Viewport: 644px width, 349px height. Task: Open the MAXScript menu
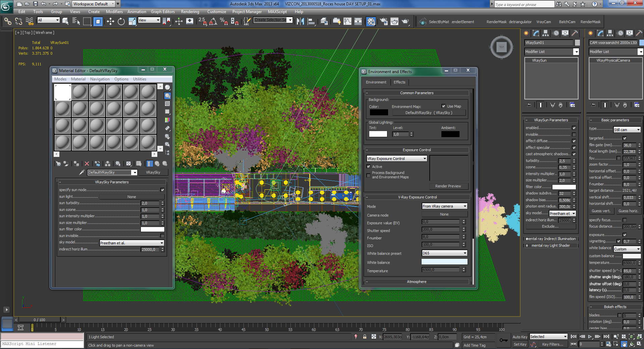[x=277, y=12]
